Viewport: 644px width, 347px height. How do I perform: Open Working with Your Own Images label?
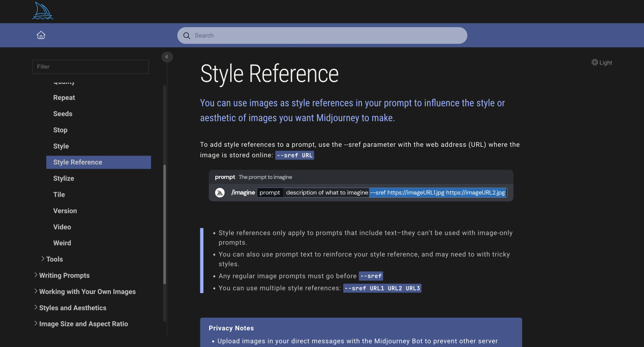(x=87, y=291)
